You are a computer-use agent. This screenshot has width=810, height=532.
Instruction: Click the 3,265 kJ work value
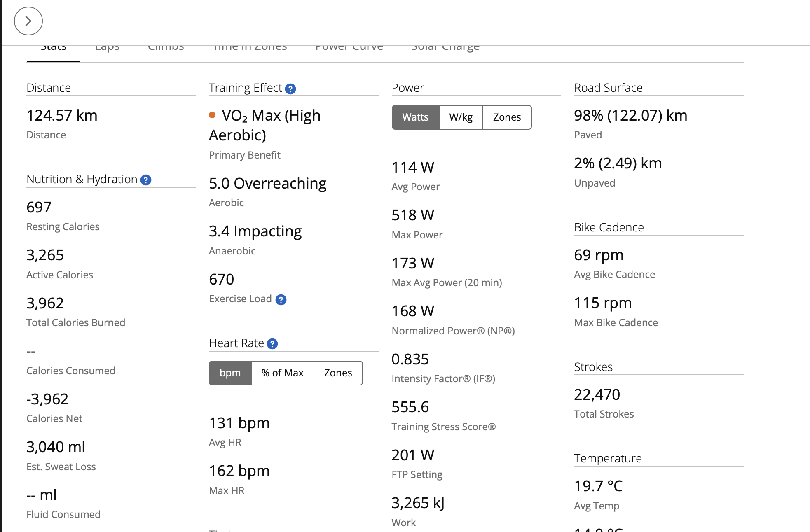418,503
